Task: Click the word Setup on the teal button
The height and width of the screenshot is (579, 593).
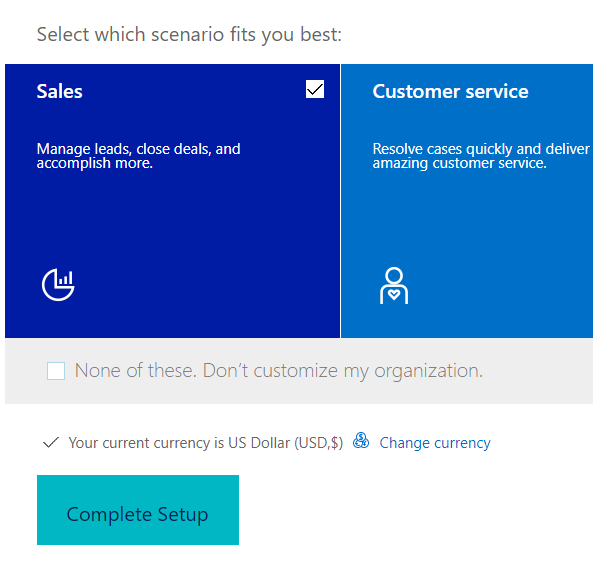Action: click(x=183, y=514)
